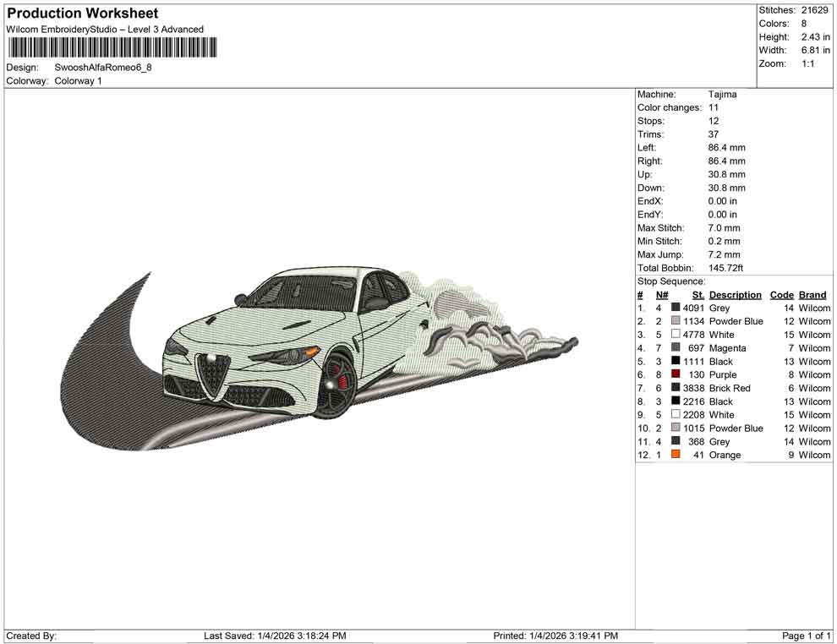837x644 pixels.
Task: Click the Brand column header
Action: point(812,295)
